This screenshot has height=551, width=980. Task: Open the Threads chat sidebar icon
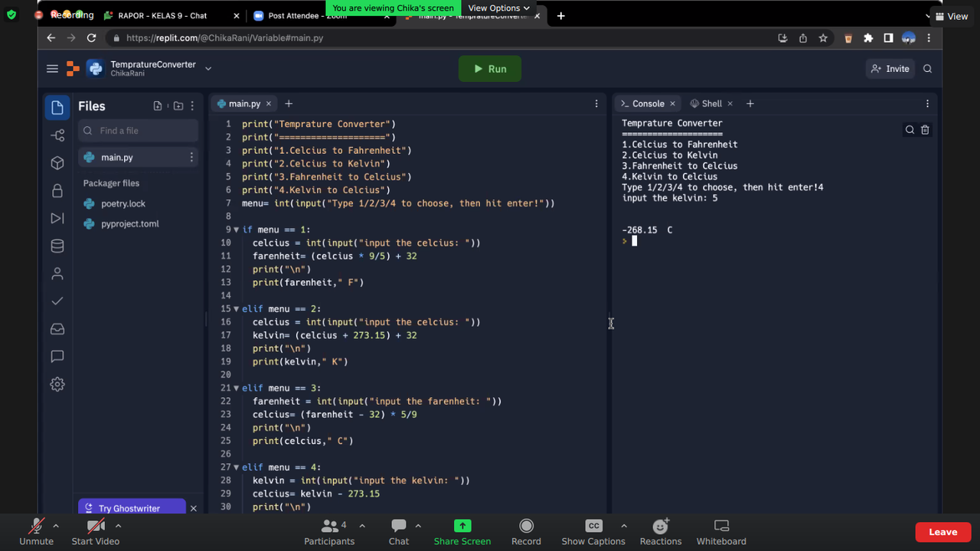point(57,356)
